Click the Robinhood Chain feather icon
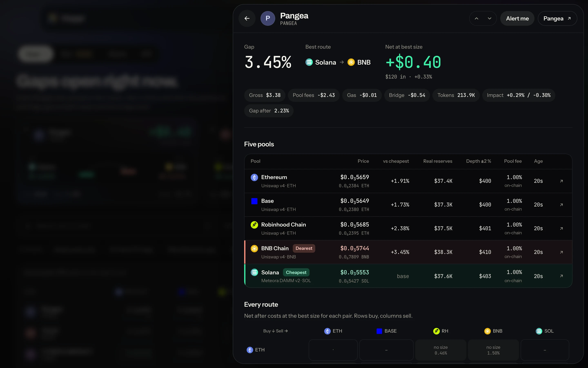 [254, 225]
